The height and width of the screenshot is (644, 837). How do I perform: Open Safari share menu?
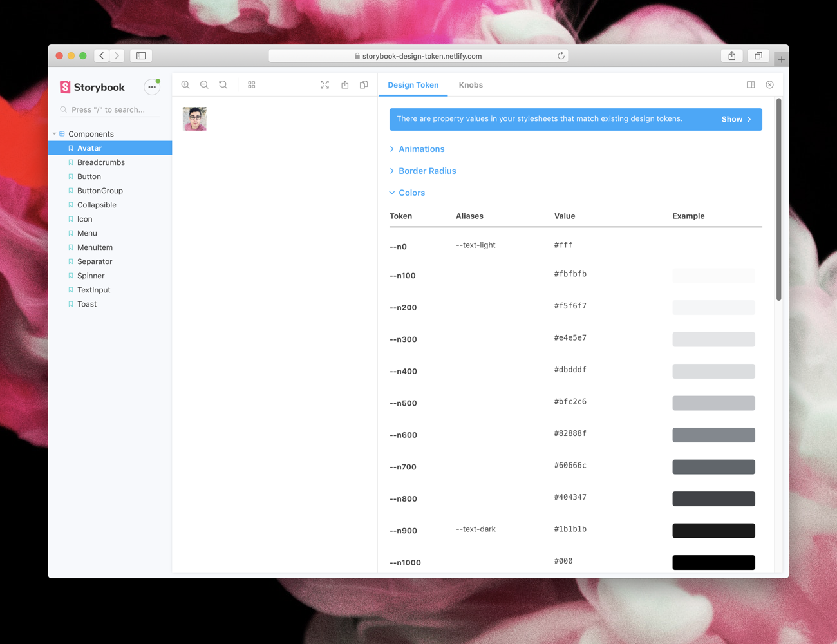(732, 56)
